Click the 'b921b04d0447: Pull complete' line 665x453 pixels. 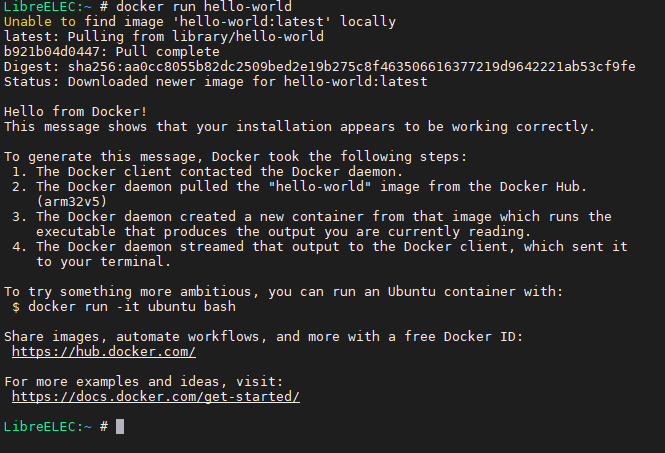tap(112, 52)
